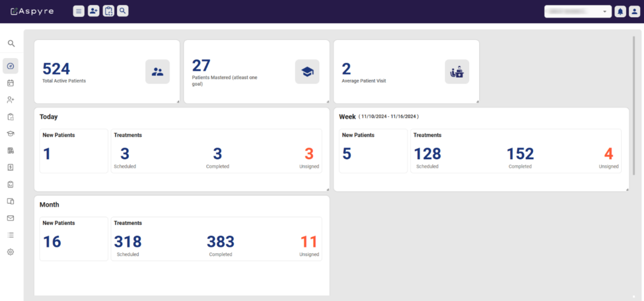644x301 pixels.
Task: Expand the blurred dropdown in top bar
Action: pyautogui.click(x=577, y=12)
